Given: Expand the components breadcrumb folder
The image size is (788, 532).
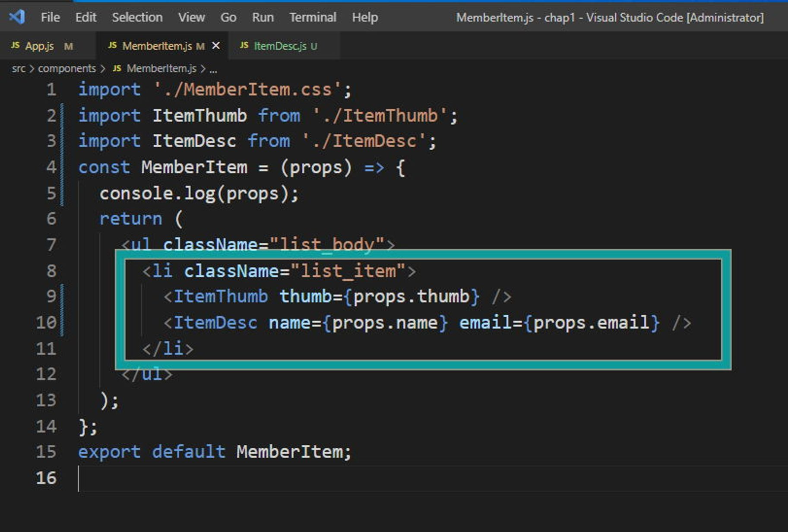Looking at the screenshot, I should pyautogui.click(x=67, y=69).
